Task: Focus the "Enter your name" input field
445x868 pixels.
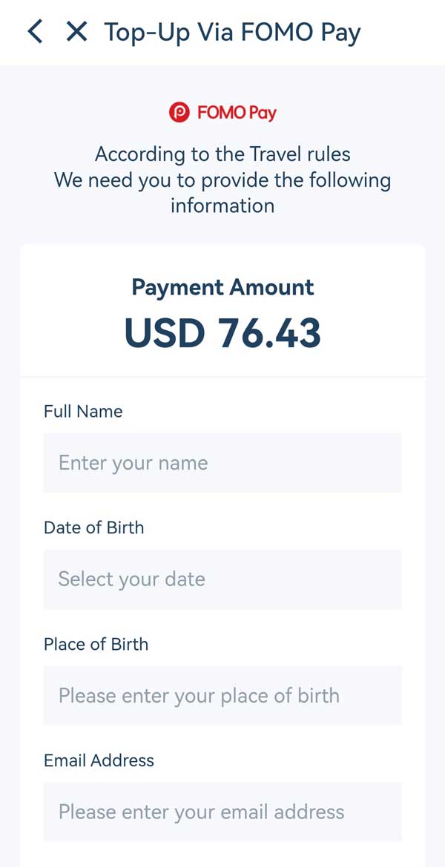Action: (222, 463)
